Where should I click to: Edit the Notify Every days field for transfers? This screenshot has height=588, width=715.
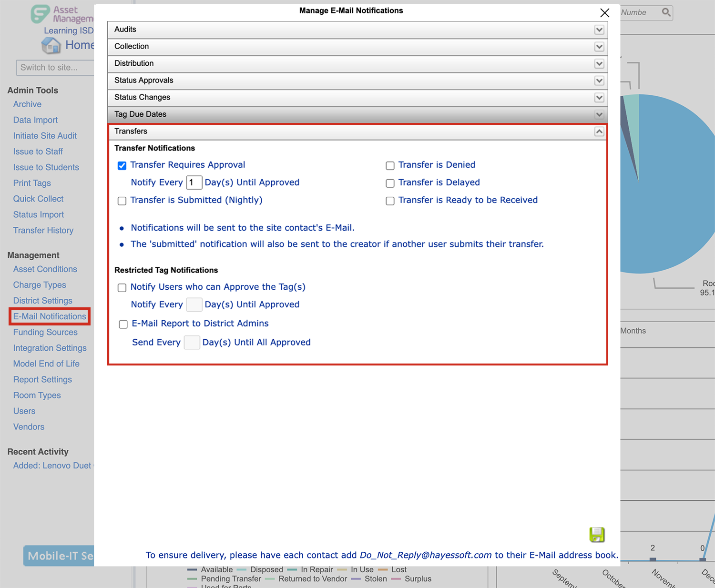[194, 182]
